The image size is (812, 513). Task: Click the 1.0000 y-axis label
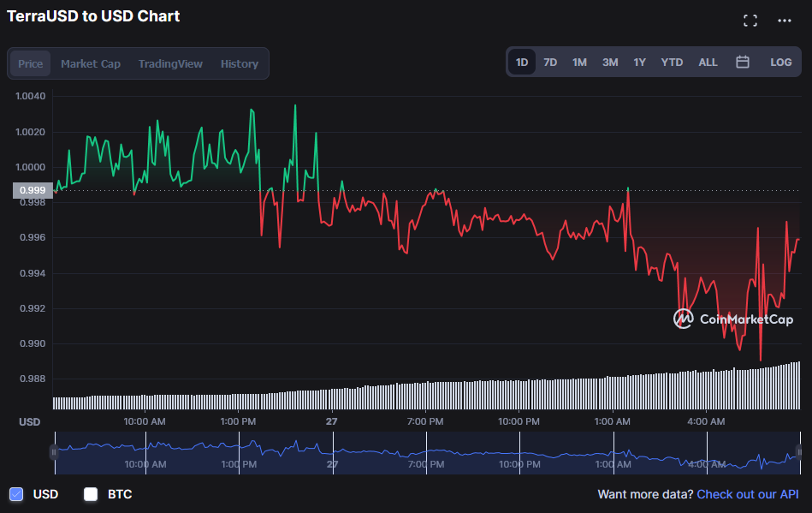31,167
